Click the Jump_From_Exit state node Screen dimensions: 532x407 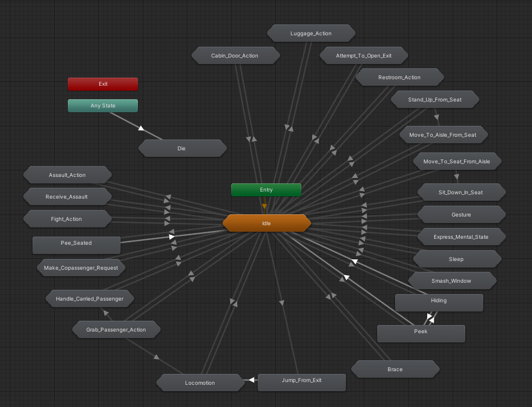tap(301, 380)
